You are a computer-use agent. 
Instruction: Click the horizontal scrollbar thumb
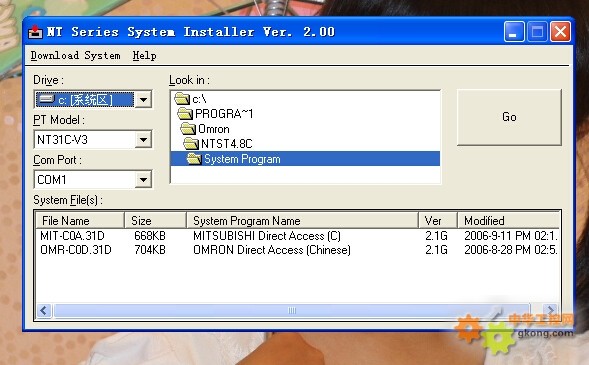click(x=292, y=311)
